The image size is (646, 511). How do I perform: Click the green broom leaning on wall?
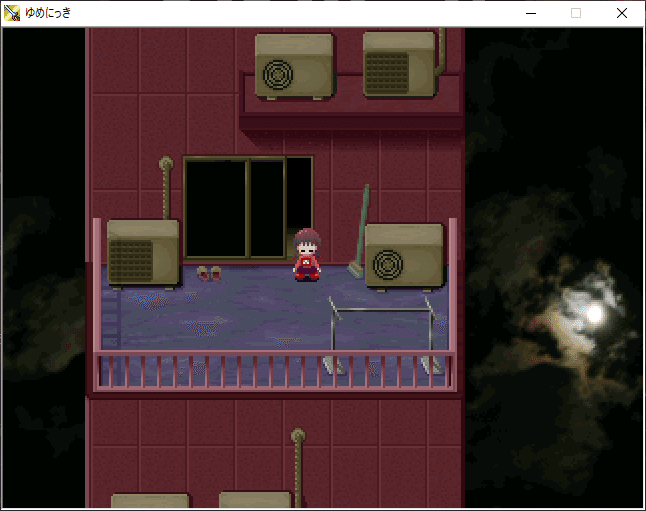tap(359, 231)
